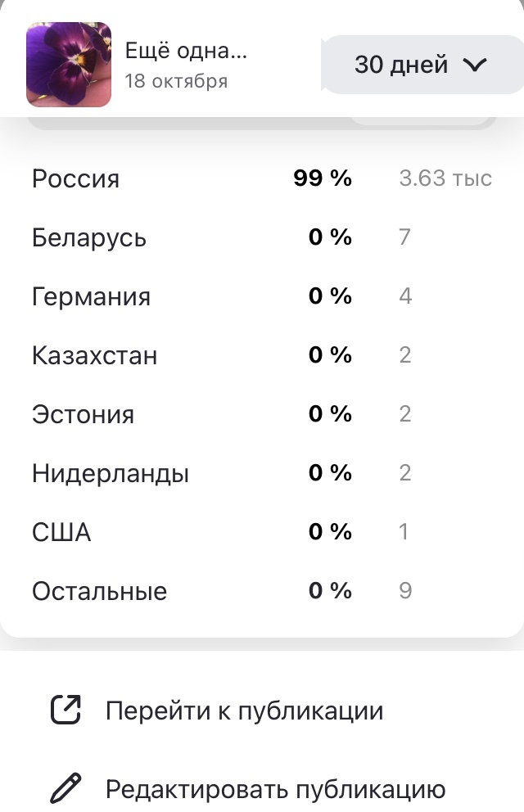Tap the 'Казахстан' statistics row
The height and width of the screenshot is (812, 524).
point(93,354)
